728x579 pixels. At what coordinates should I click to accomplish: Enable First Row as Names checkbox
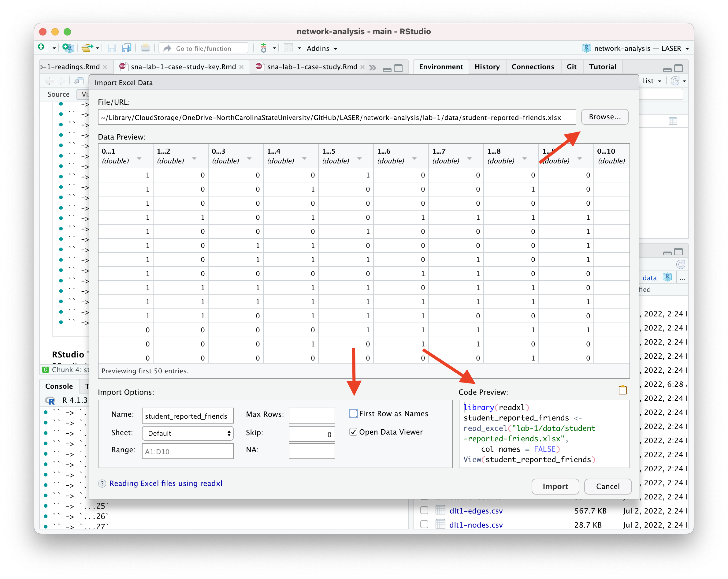353,413
